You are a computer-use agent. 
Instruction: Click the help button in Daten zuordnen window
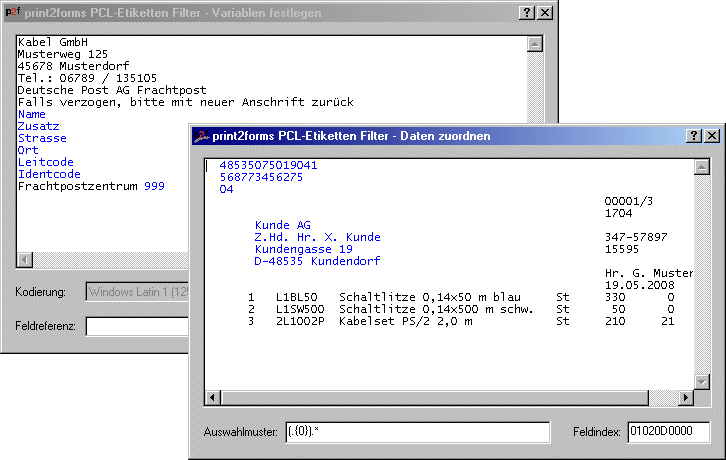click(694, 135)
